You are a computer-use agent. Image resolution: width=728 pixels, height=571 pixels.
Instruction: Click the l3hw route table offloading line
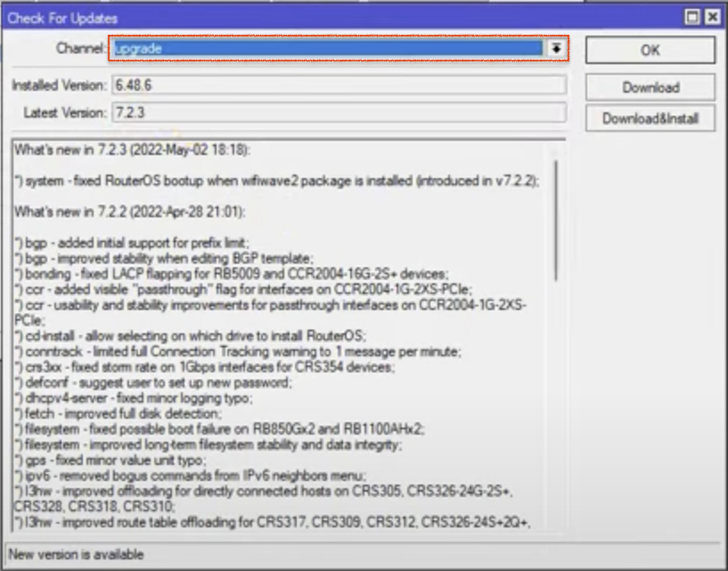pyautogui.click(x=273, y=522)
